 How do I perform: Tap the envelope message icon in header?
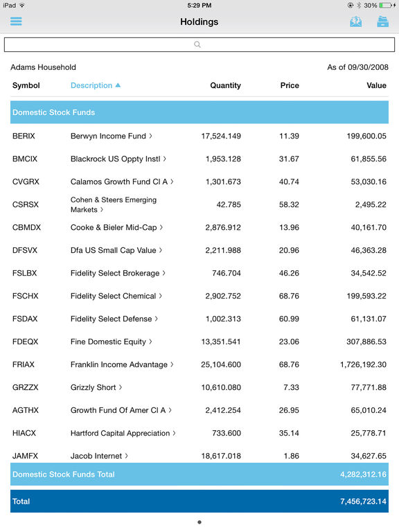click(x=355, y=21)
